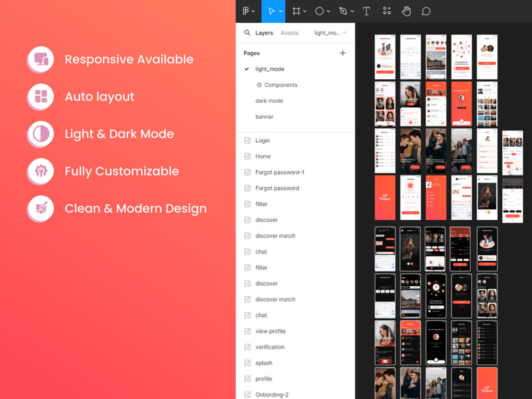
Task: Switch to the Layers tab
Action: 264,32
